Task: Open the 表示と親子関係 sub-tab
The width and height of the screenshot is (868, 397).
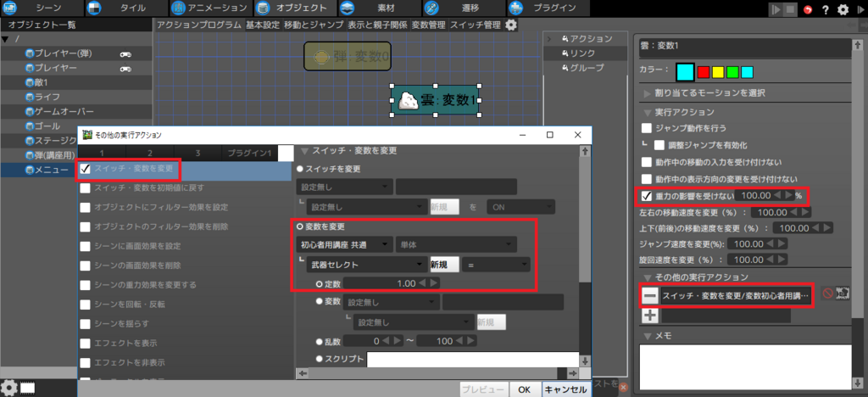Action: (x=377, y=25)
